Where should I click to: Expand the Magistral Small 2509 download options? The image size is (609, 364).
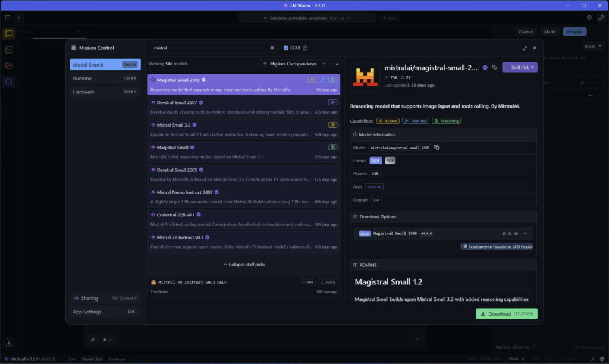(525, 234)
